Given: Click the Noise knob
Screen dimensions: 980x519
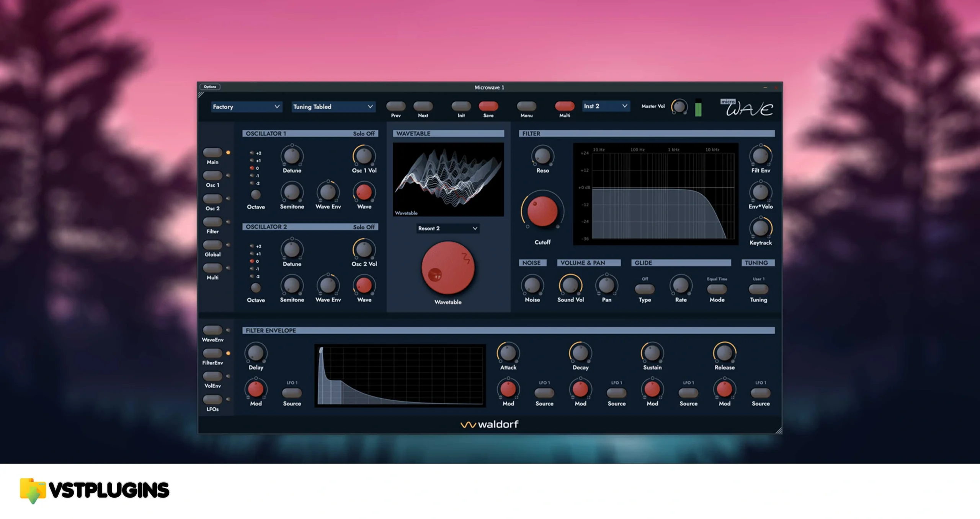Looking at the screenshot, I should [x=532, y=285].
